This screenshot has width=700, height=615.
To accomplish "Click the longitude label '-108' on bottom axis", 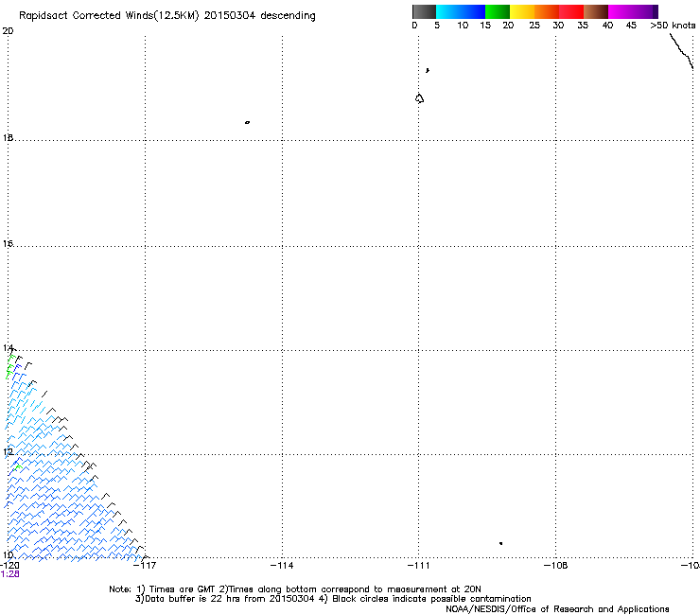I will point(556,566).
